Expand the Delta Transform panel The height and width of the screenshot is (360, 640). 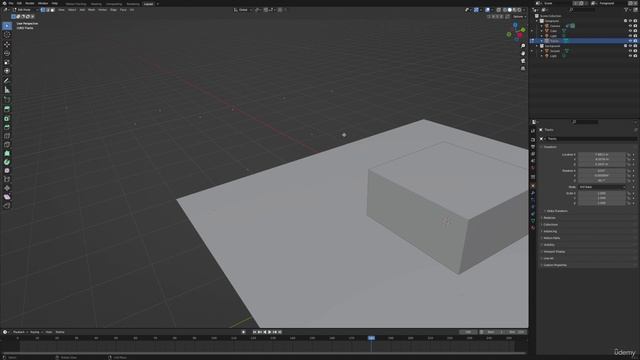[x=557, y=211]
